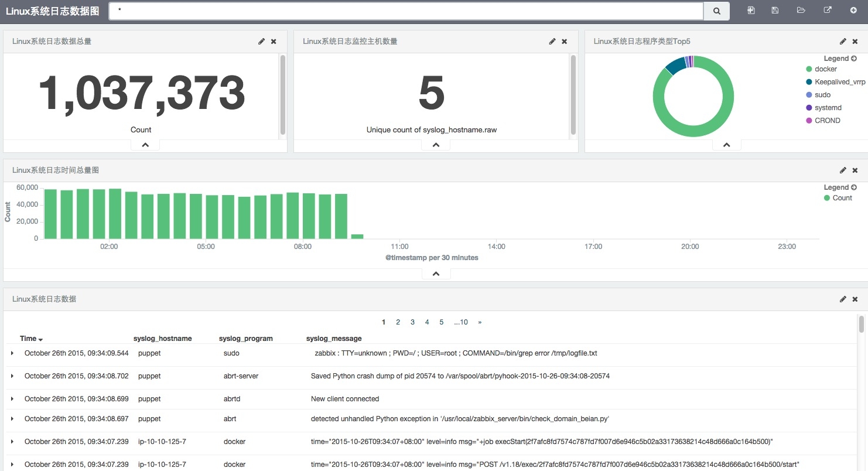This screenshot has height=471, width=868.
Task: Expand the abrt-server log row
Action: click(12, 376)
